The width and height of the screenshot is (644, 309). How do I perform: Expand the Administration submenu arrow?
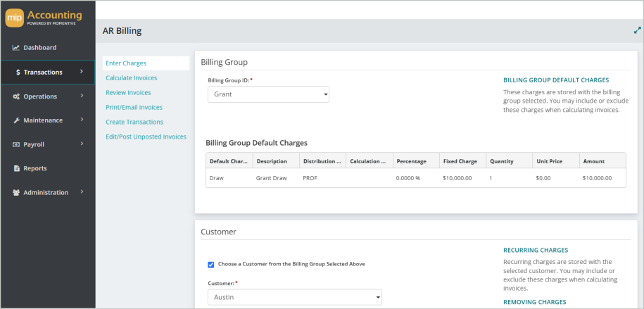coord(82,192)
